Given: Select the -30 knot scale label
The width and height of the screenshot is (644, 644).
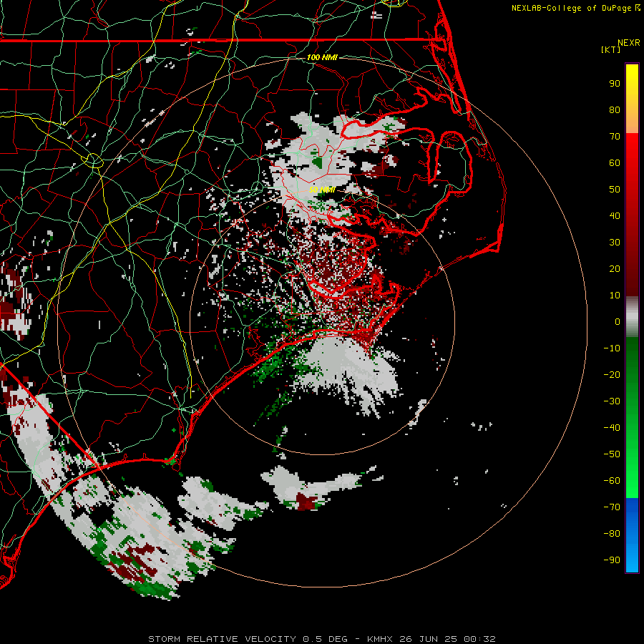Looking at the screenshot, I should coord(612,401).
